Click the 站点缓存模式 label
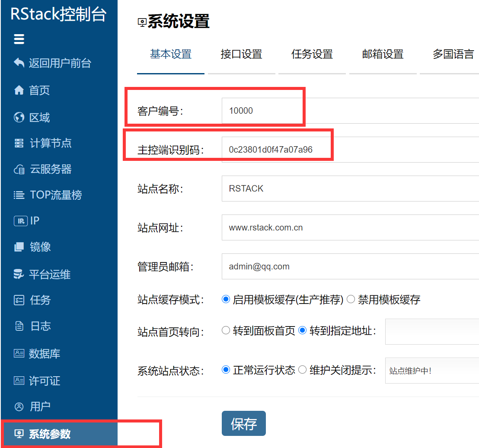 [x=170, y=300]
